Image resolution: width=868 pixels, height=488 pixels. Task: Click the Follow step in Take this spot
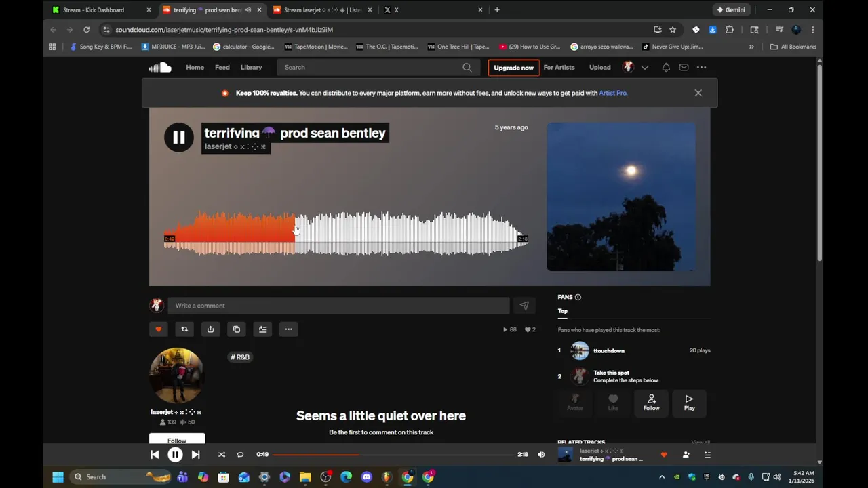[x=651, y=402]
